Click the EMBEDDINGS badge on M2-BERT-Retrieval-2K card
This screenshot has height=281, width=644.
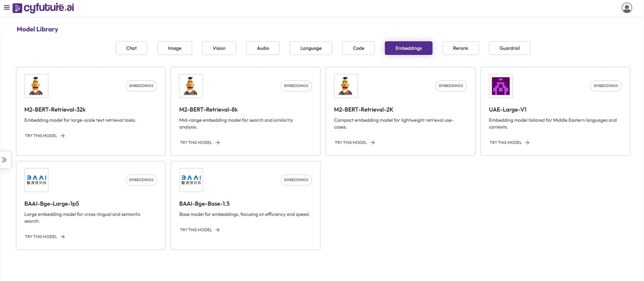click(451, 86)
